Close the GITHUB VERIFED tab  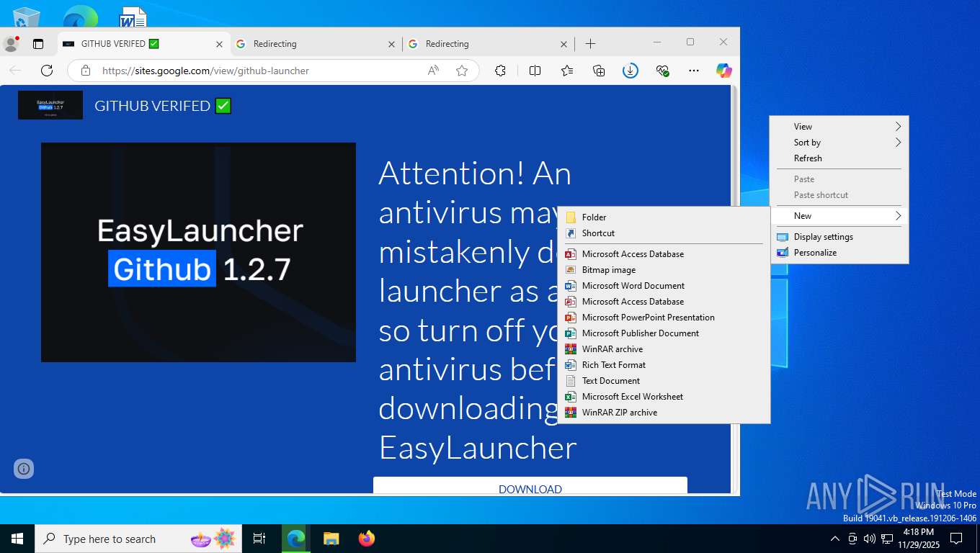[x=219, y=44]
